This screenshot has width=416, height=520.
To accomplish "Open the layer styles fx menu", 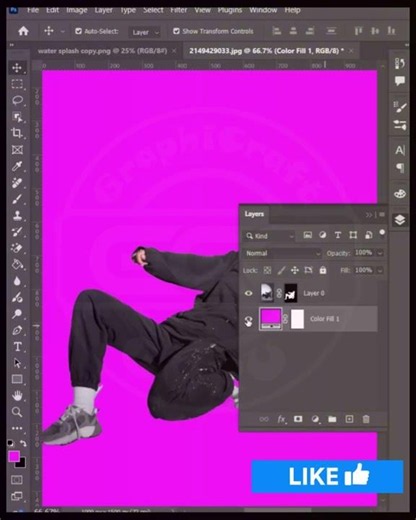I will (x=281, y=419).
